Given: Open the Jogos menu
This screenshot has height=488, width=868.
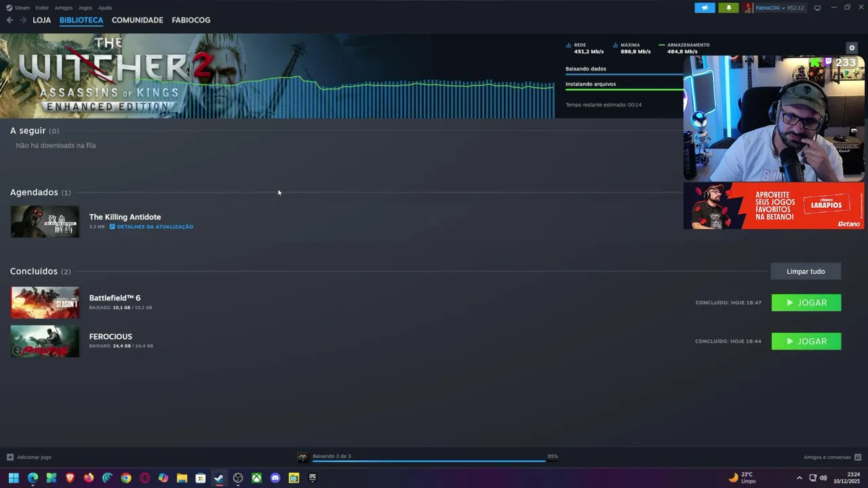Looking at the screenshot, I should click(85, 7).
